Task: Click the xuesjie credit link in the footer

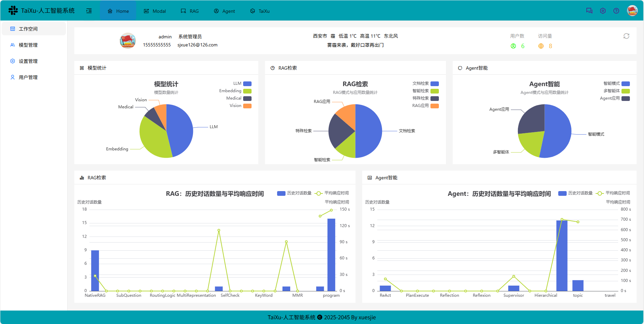Action: 367,317
